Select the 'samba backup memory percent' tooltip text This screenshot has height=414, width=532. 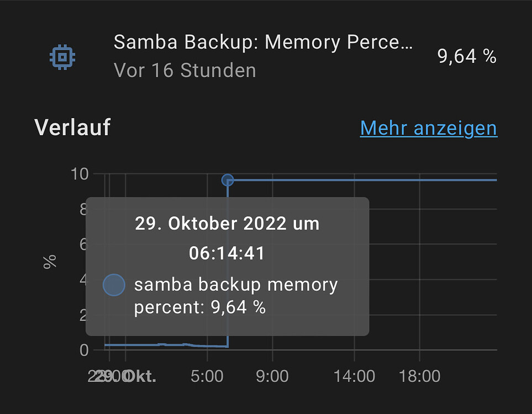236,296
